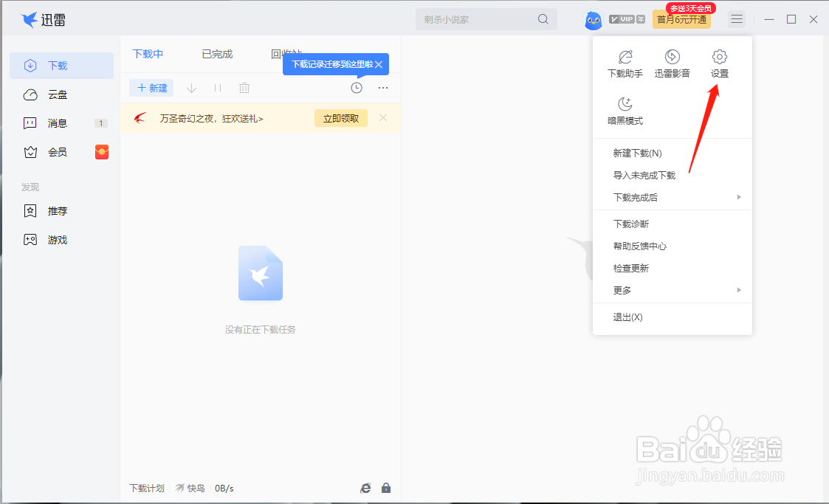Open 云盘 in the sidebar
The width and height of the screenshot is (829, 504).
tap(62, 94)
